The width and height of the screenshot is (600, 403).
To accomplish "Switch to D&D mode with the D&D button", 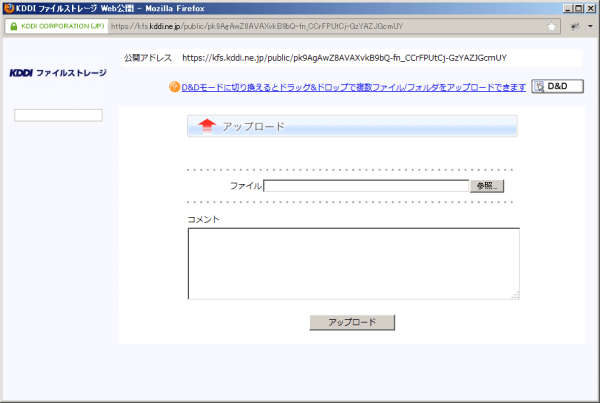I will [556, 87].
